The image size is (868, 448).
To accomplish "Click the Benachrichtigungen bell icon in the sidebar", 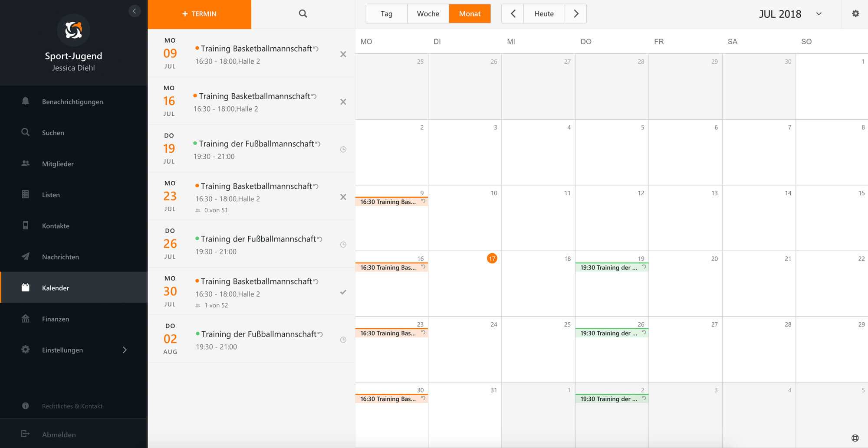I will coord(26,101).
